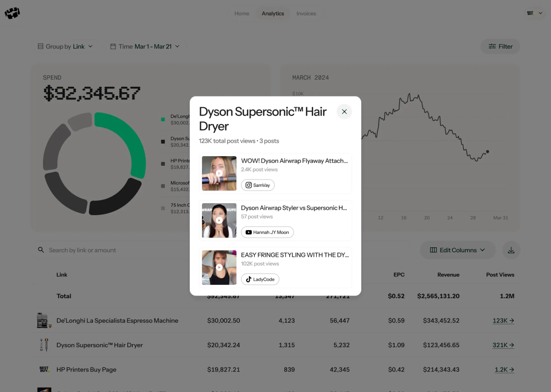Play the EASY FRINGE STYLING video thumbnail
This screenshot has width=551, height=392.
click(x=219, y=267)
